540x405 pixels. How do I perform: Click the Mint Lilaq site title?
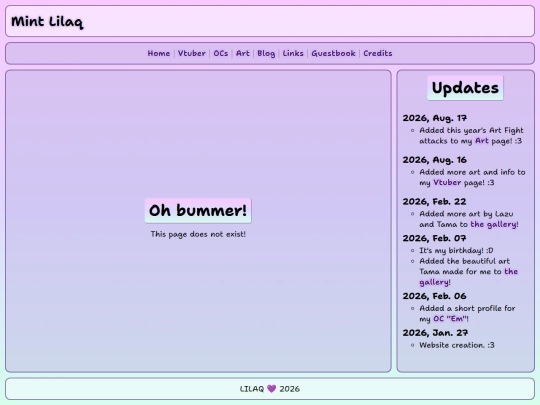pos(47,22)
